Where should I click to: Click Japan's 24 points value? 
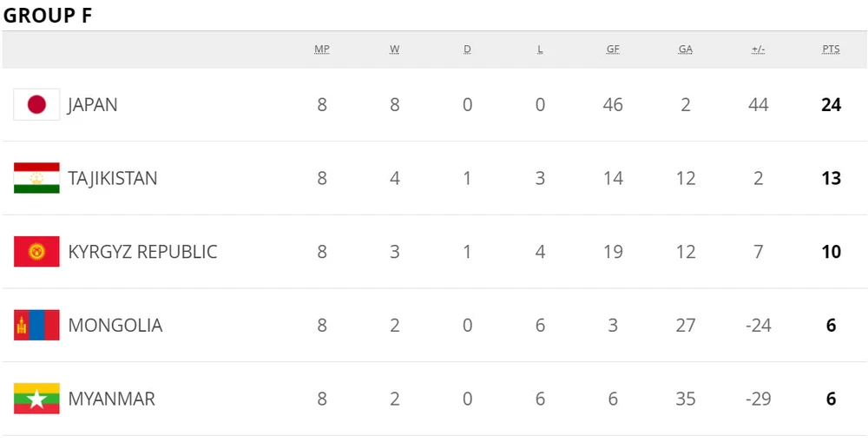coord(831,105)
